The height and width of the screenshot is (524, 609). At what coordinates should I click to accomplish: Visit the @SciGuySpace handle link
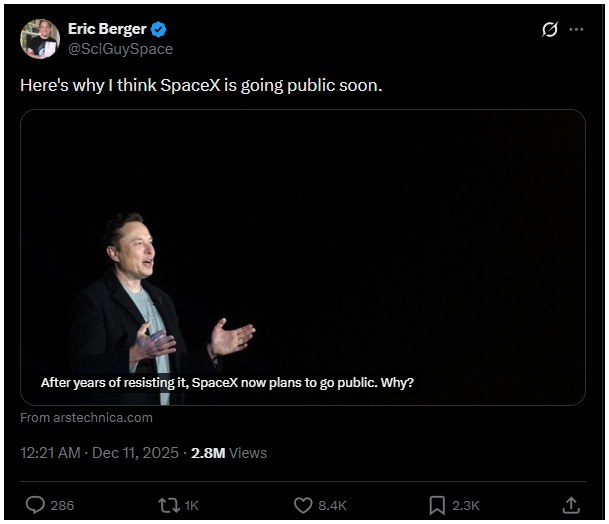[120, 48]
